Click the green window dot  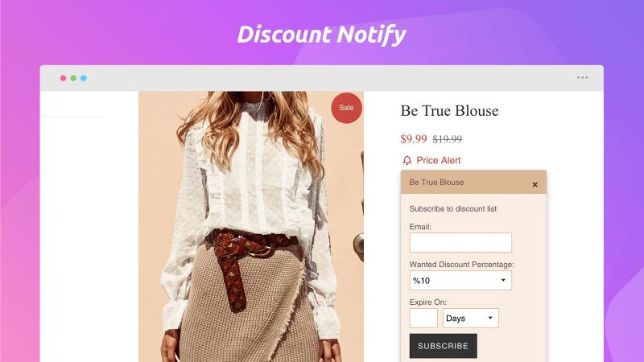[x=73, y=78]
